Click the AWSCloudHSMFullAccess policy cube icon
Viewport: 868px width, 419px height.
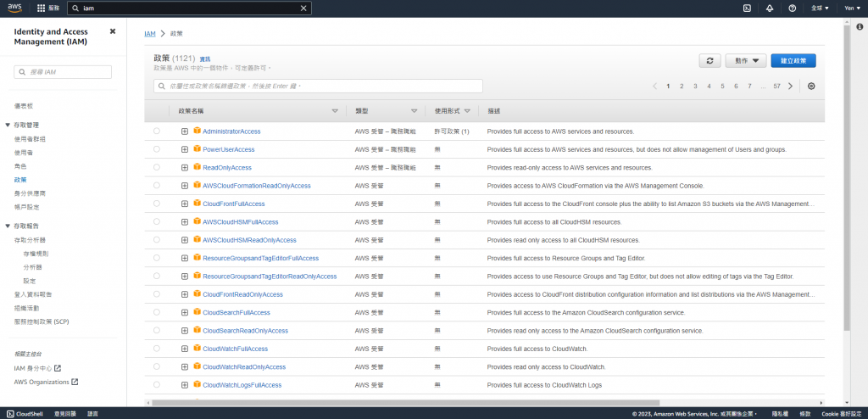197,221
